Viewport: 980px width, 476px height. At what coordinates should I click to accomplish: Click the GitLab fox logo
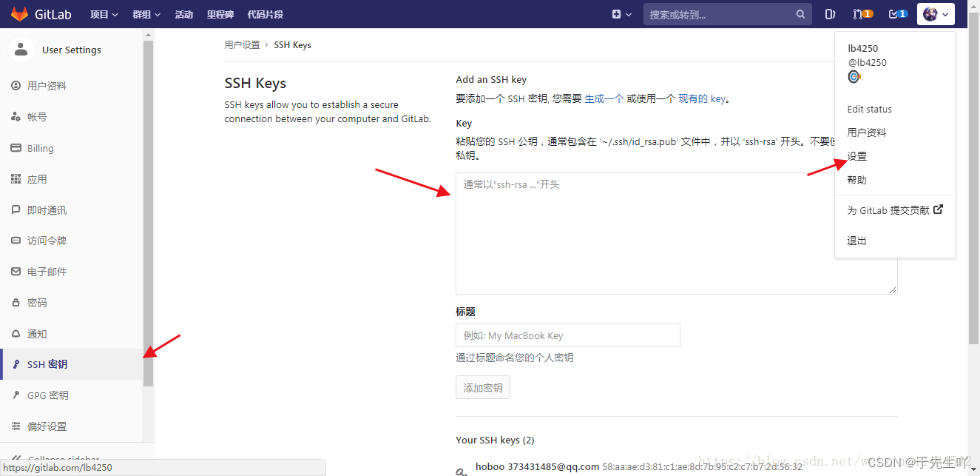[19, 13]
